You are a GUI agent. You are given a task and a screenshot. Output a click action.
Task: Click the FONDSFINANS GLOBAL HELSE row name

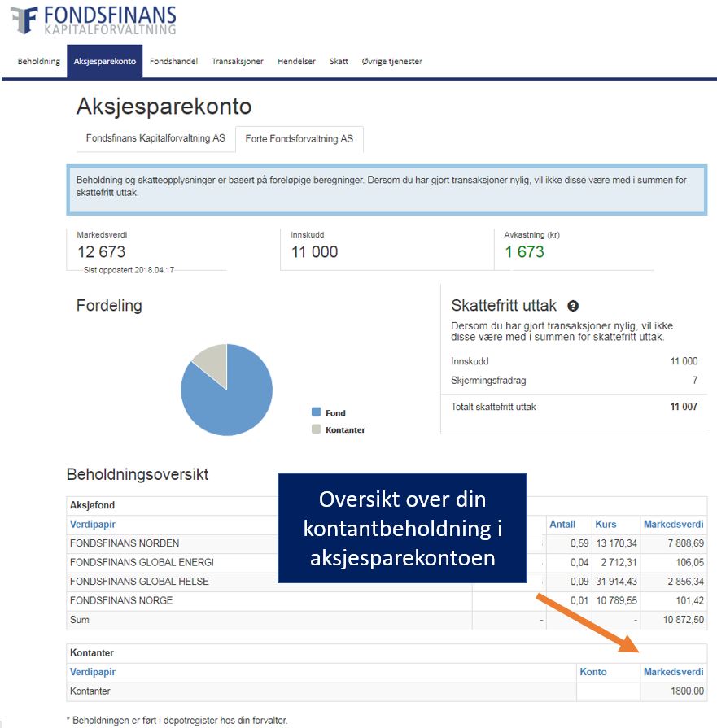tap(139, 582)
